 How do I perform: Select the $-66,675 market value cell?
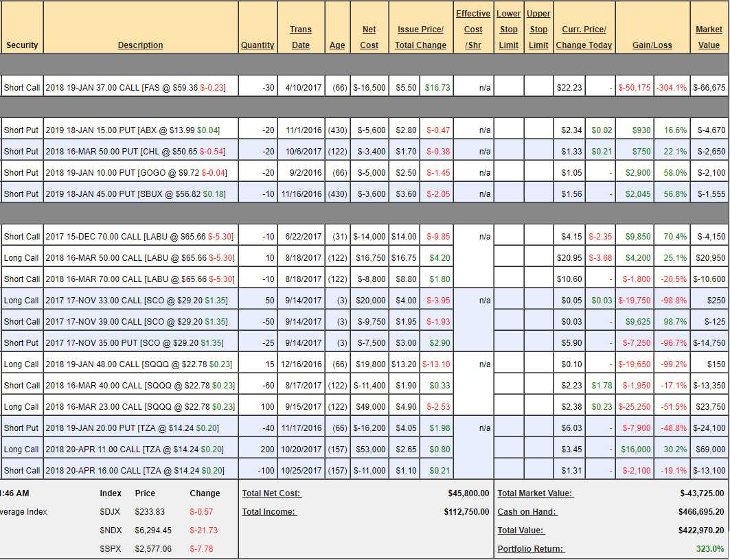pyautogui.click(x=709, y=88)
